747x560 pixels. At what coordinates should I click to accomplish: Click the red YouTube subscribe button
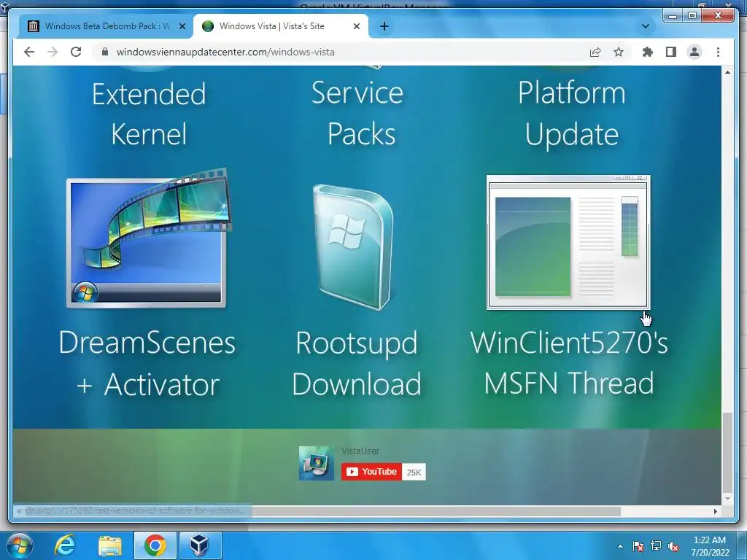[x=371, y=472]
